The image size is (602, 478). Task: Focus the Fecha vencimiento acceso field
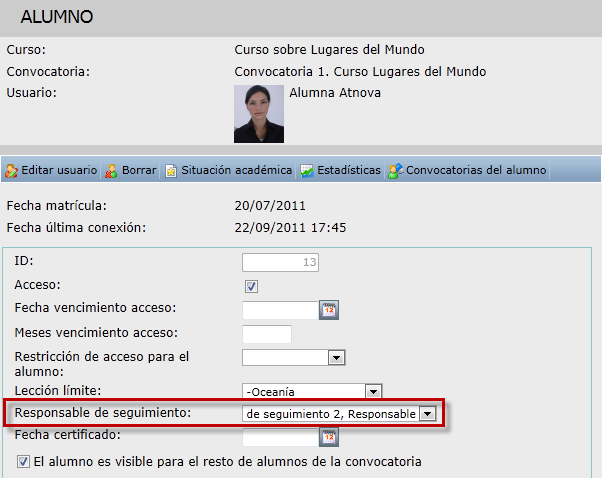(281, 310)
